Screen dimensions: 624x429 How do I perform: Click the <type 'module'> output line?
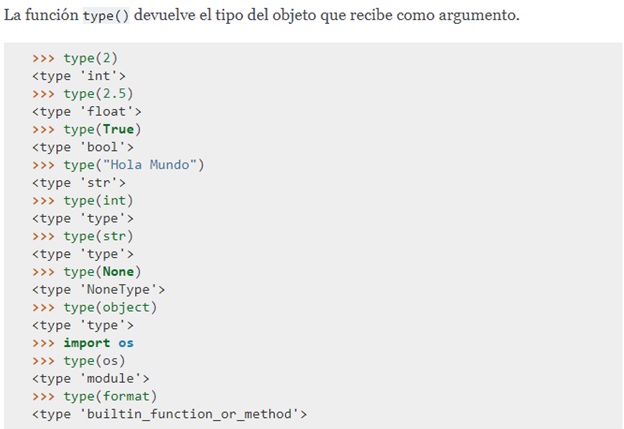point(91,379)
